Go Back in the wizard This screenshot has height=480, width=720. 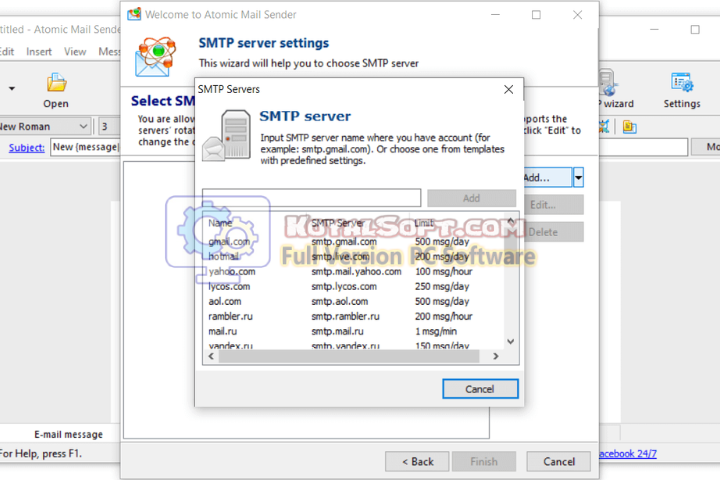pyautogui.click(x=417, y=461)
